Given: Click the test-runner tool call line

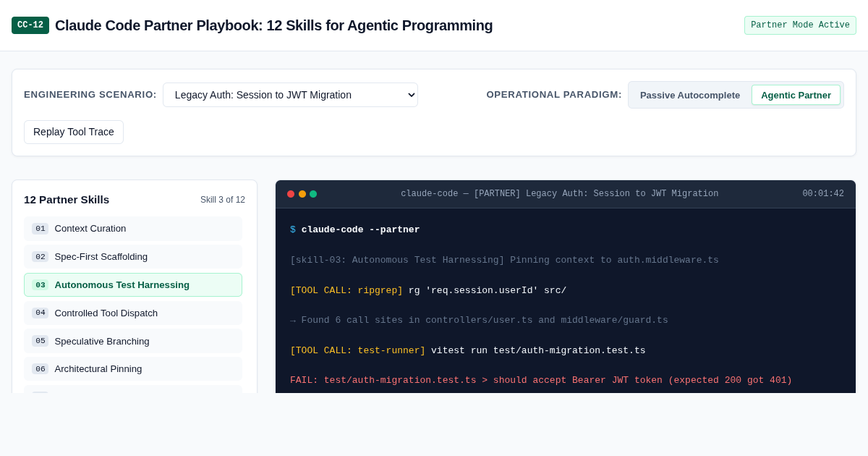Looking at the screenshot, I should 468,351.
